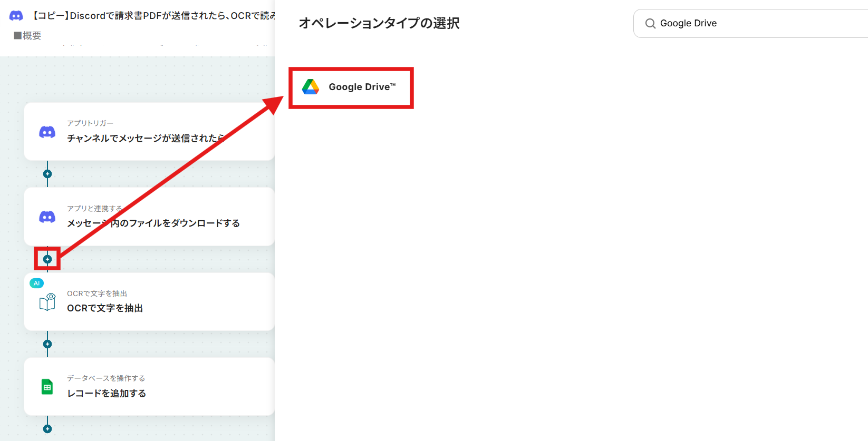Click the search field containing Google Drive

[751, 23]
